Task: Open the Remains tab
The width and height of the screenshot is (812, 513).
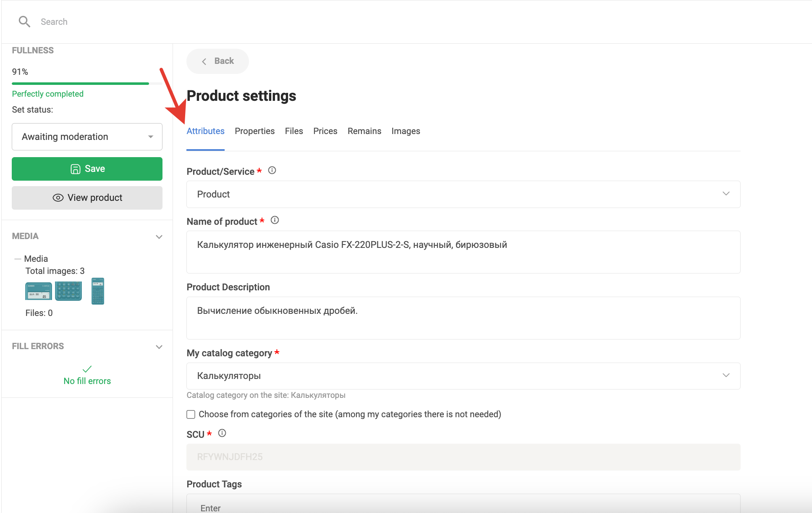Action: pos(364,131)
